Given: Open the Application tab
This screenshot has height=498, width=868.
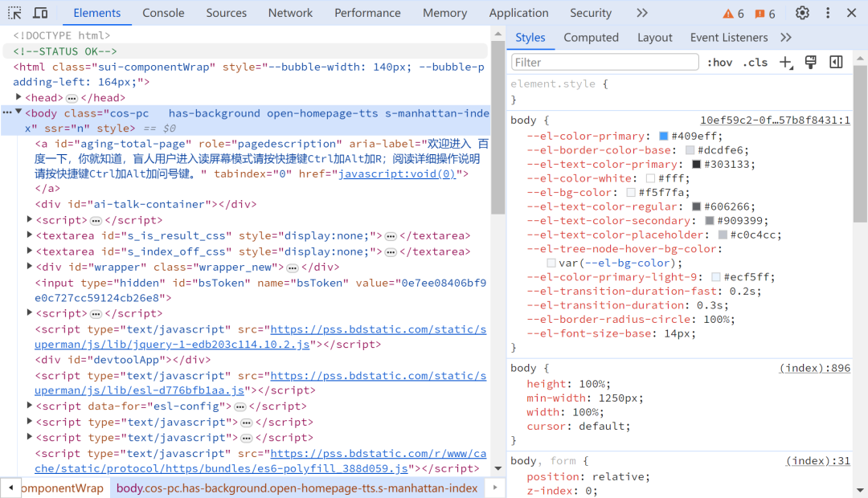Looking at the screenshot, I should (x=518, y=13).
